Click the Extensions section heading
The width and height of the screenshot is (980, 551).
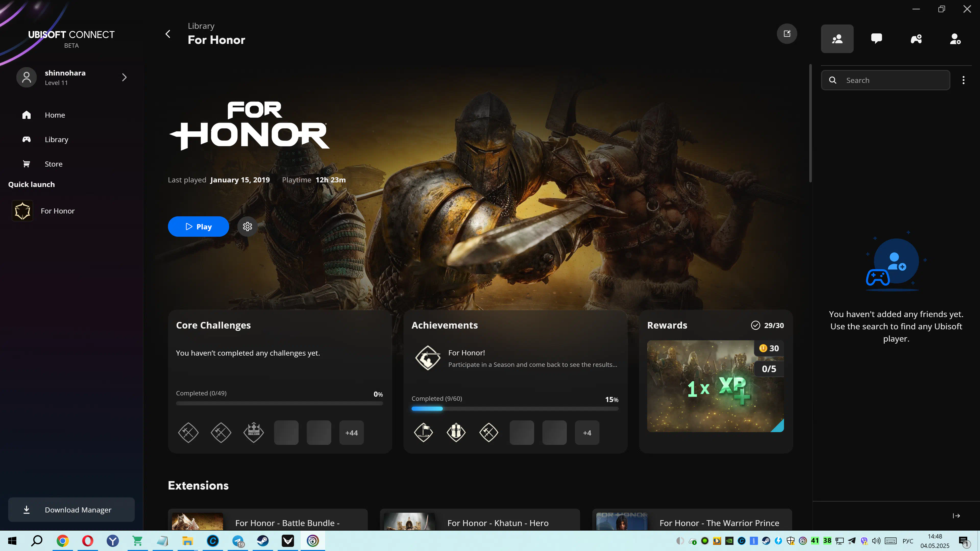coord(198,486)
